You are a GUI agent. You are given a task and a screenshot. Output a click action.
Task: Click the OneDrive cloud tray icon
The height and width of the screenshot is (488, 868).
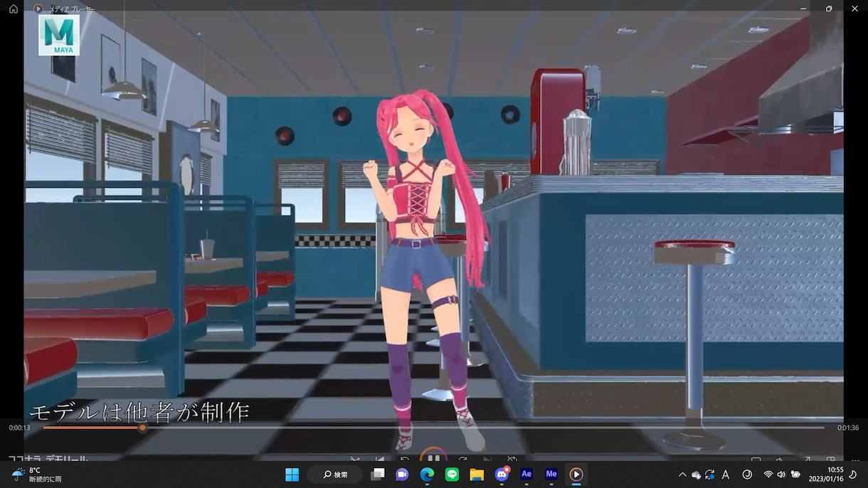coord(696,474)
